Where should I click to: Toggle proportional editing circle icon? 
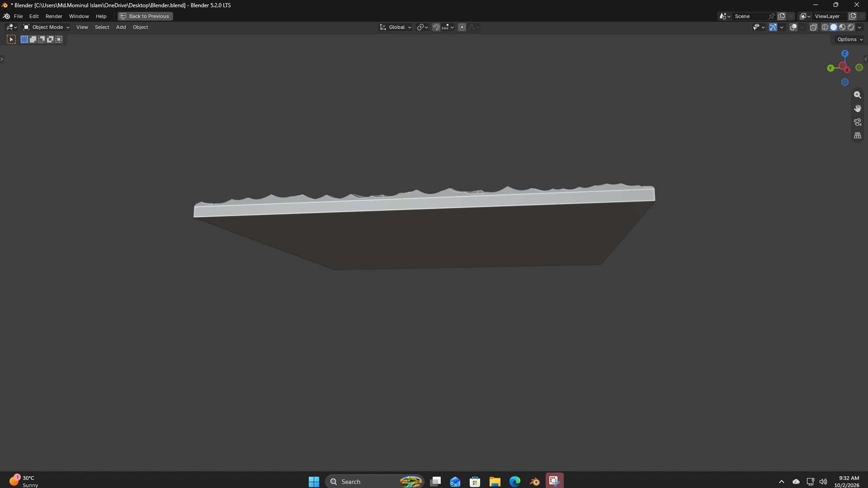point(462,27)
